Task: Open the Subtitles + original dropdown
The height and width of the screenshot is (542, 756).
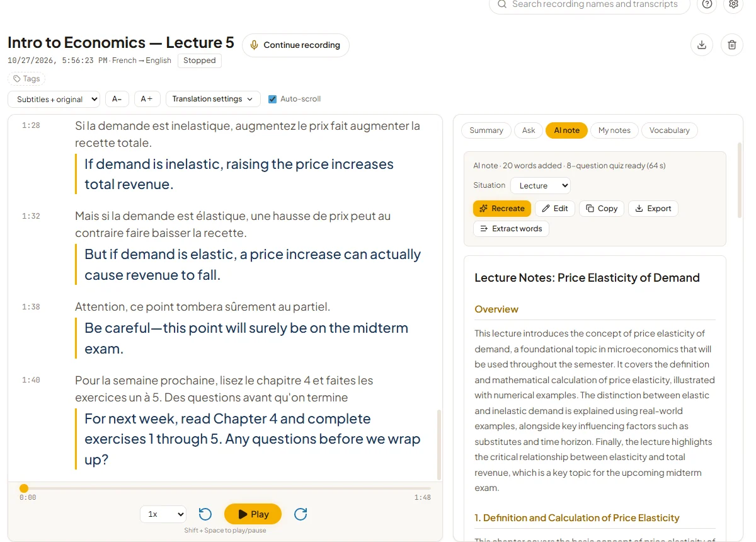Action: (54, 99)
